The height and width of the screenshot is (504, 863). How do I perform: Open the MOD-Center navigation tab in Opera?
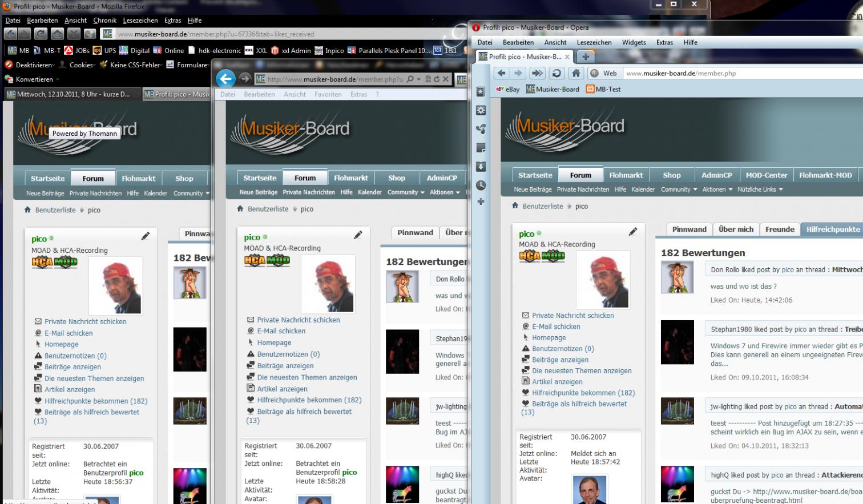(766, 175)
